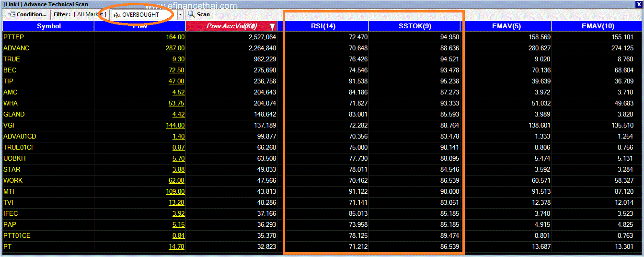Open the 144.00 price link for VGI

175,125
